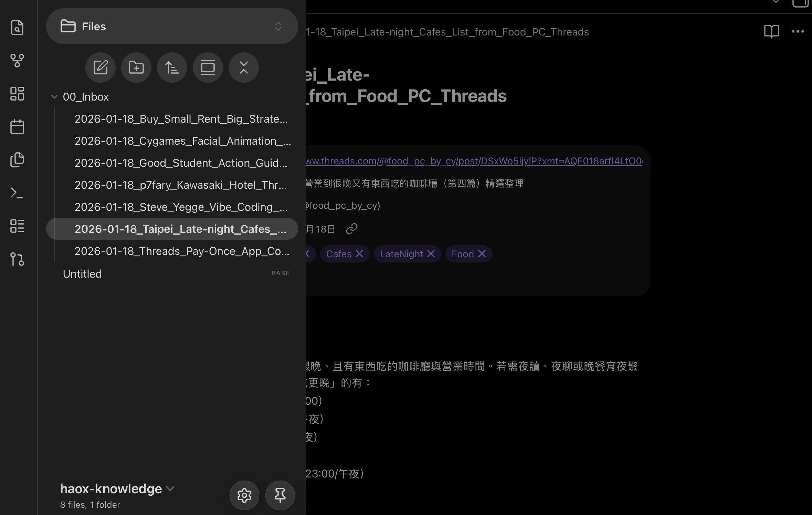812x515 pixels.
Task: Remove the Cafes tag
Action: 359,254
